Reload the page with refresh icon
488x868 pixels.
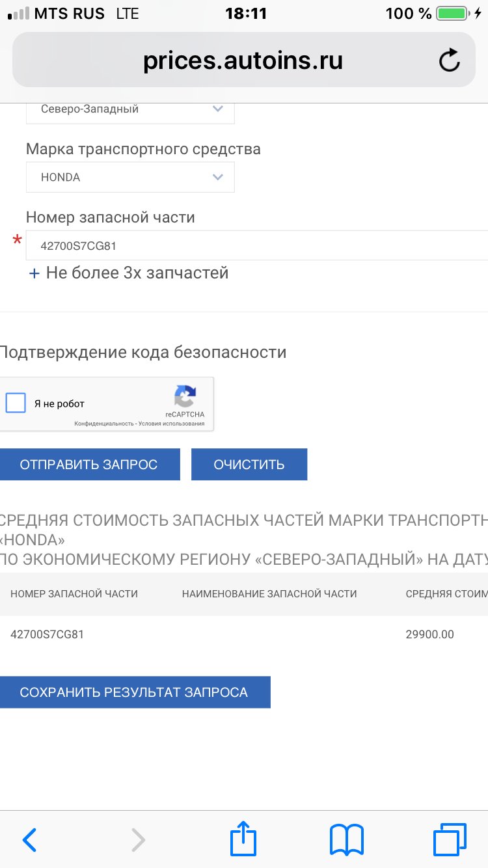[x=449, y=61]
